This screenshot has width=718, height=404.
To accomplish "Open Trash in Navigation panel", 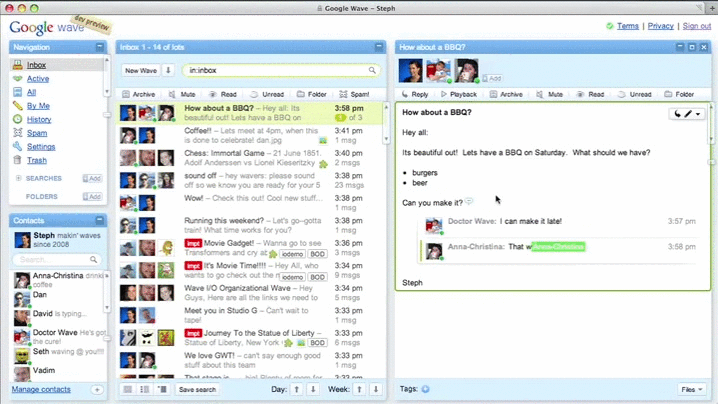I will pyautogui.click(x=37, y=160).
